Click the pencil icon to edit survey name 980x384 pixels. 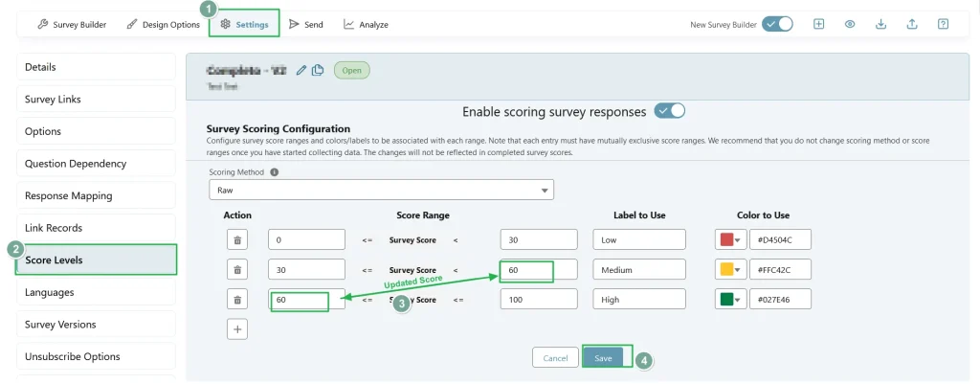[x=302, y=70]
